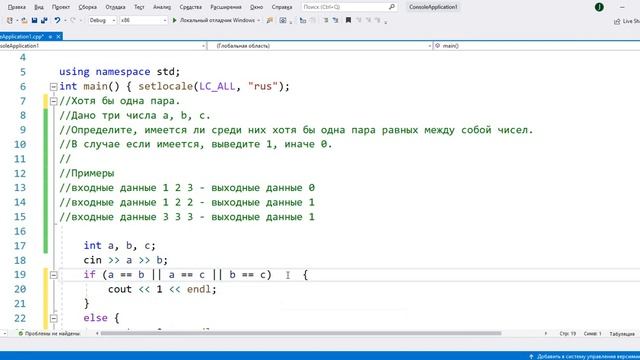The image size is (640, 360).
Task: Undo the last edit with the undo arrow
Action: (57, 20)
